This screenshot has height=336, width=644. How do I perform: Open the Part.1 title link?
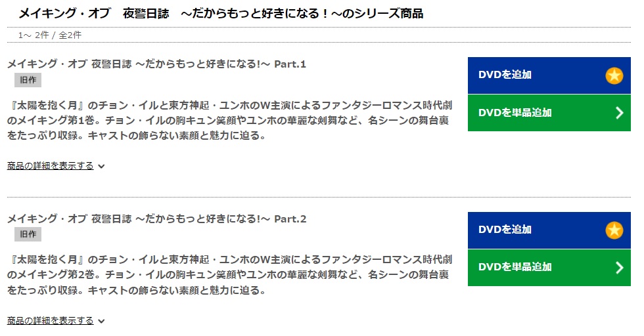click(156, 64)
